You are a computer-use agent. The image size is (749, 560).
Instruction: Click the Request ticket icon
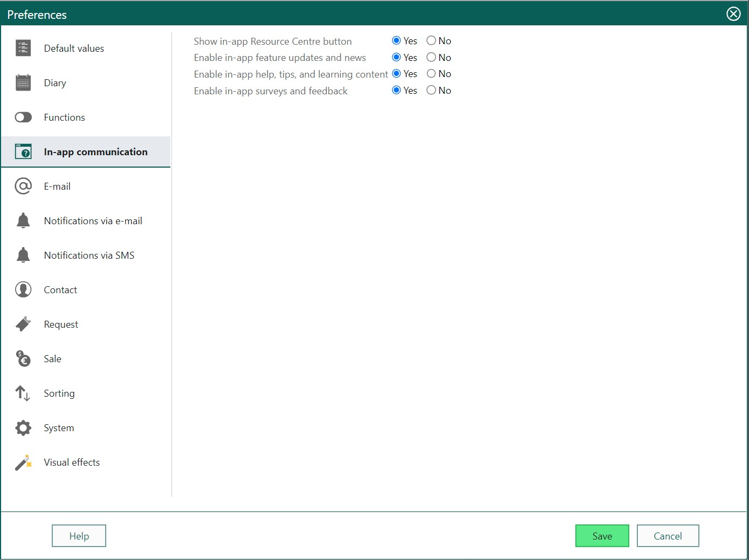23,324
